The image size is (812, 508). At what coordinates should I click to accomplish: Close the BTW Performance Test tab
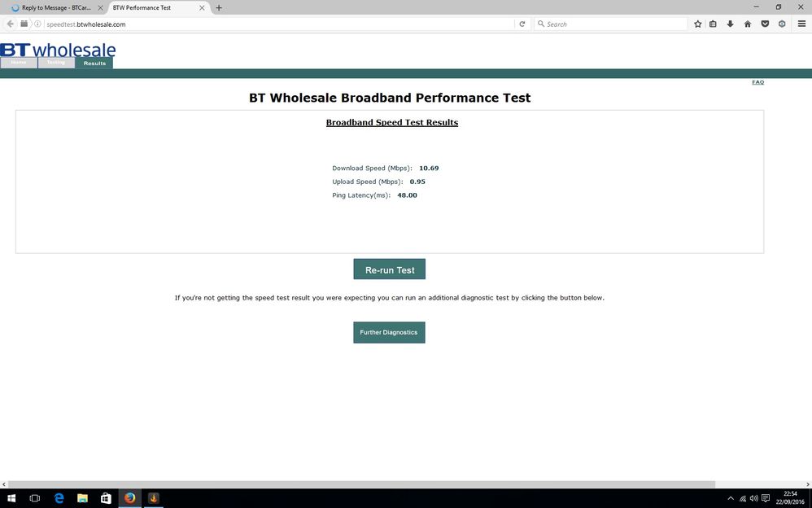[202, 8]
